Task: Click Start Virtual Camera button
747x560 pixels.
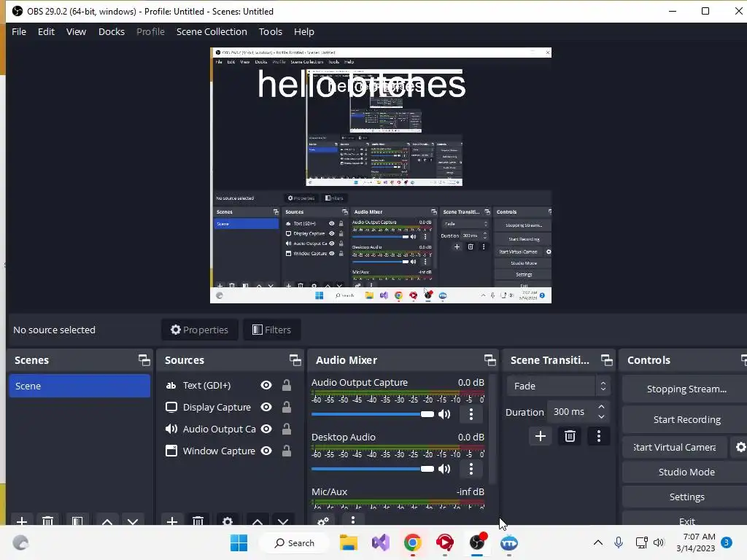Action: [675, 447]
